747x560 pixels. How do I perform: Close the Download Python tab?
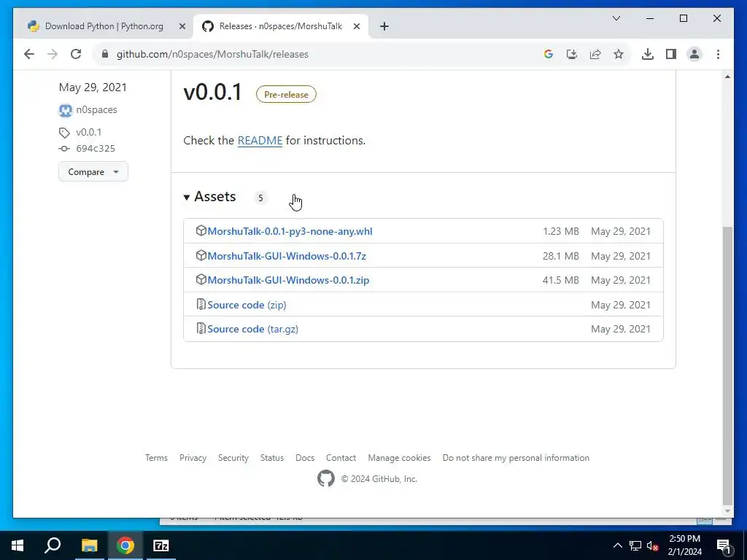pyautogui.click(x=182, y=27)
